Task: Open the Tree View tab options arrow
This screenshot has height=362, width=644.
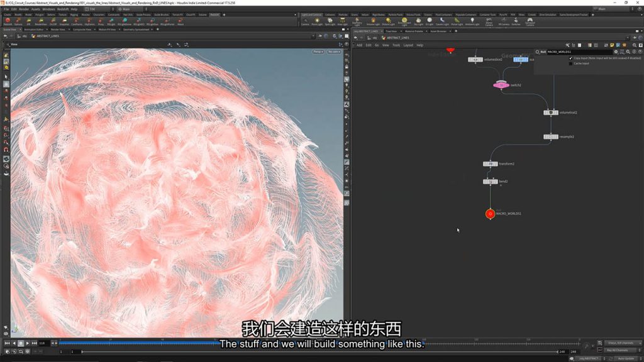Action: tap(401, 31)
